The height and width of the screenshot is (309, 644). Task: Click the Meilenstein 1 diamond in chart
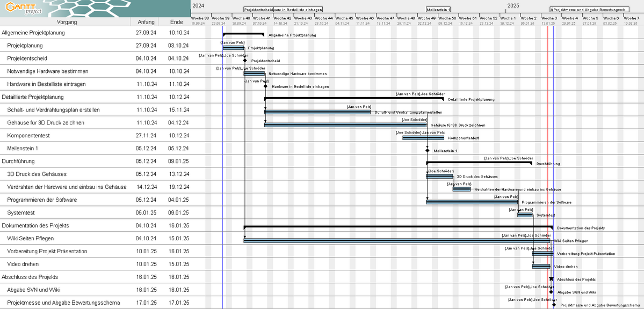[x=428, y=151]
